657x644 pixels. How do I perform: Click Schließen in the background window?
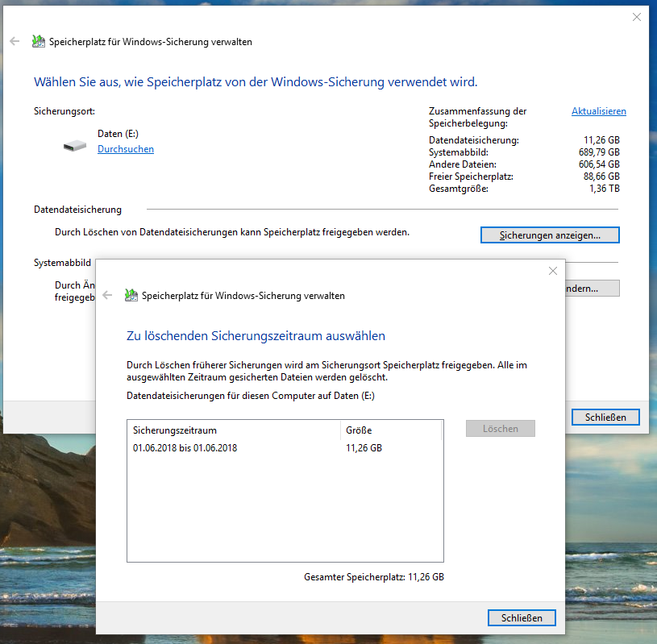click(x=605, y=418)
